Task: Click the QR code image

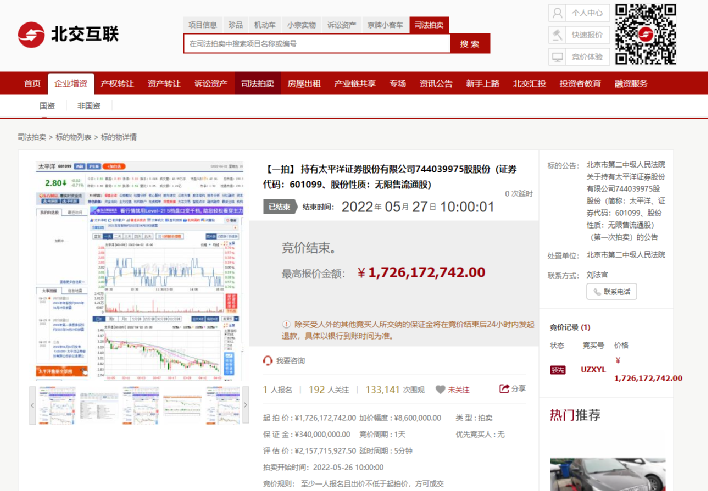Action: [646, 34]
